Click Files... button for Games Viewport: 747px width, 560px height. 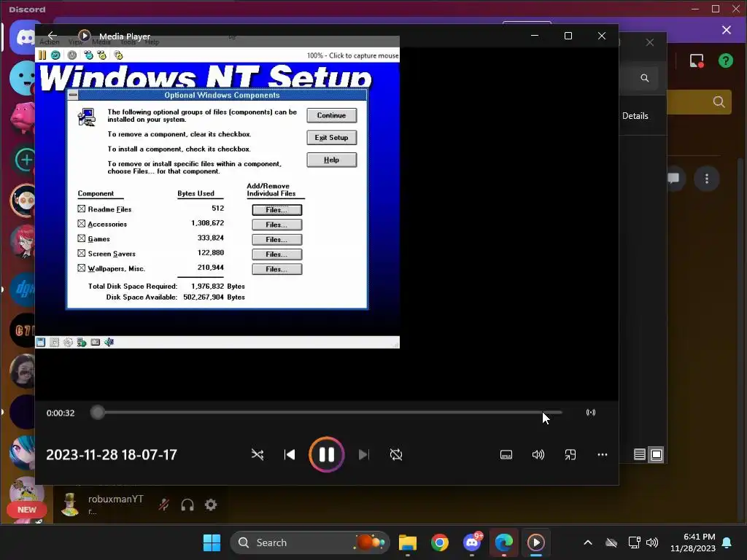click(276, 239)
